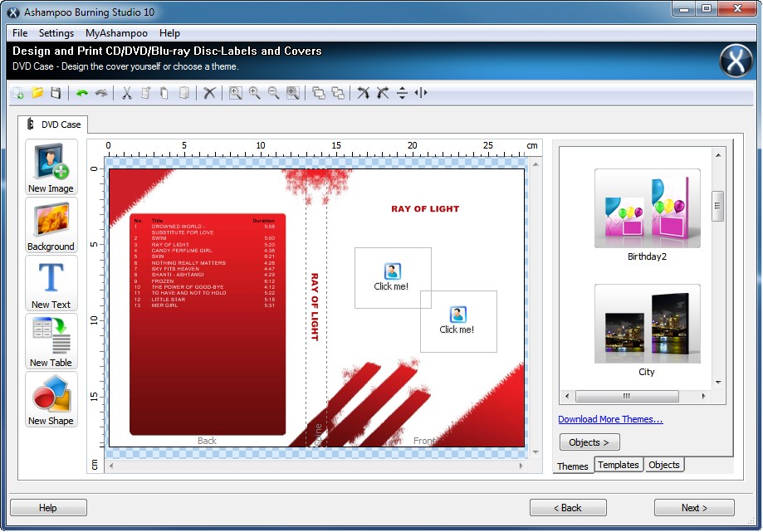This screenshot has height=532, width=763.
Task: Click the canvas scroll-left arrow
Action: 111,466
